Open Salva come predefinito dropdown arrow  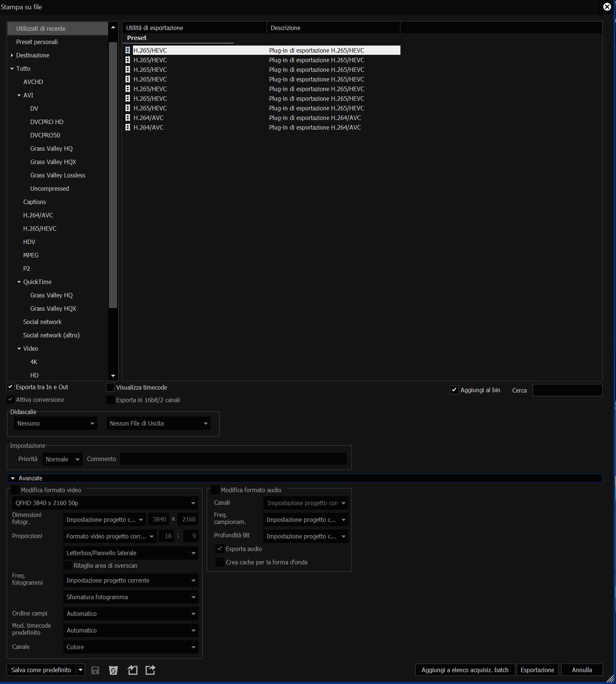coord(80,670)
